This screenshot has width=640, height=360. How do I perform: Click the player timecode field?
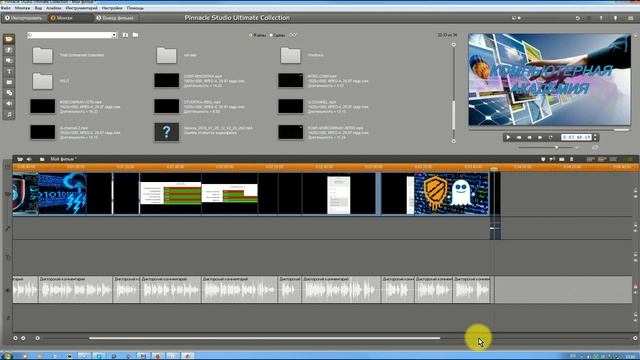576,138
